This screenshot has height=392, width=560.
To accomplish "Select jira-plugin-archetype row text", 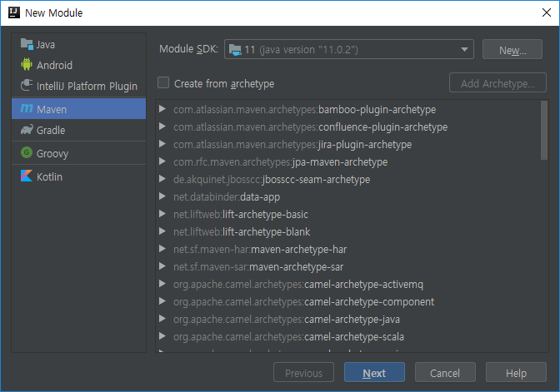I will 292,145.
